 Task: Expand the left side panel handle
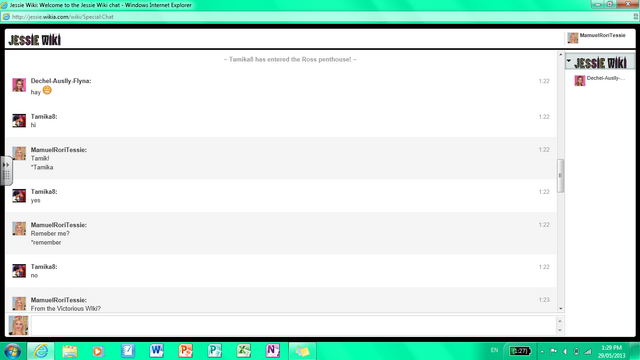[x=6, y=171]
